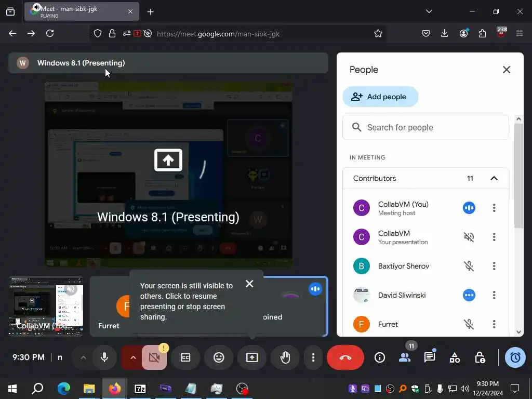The image size is (532, 399).
Task: Toggle the People panel icon
Action: pos(405,357)
